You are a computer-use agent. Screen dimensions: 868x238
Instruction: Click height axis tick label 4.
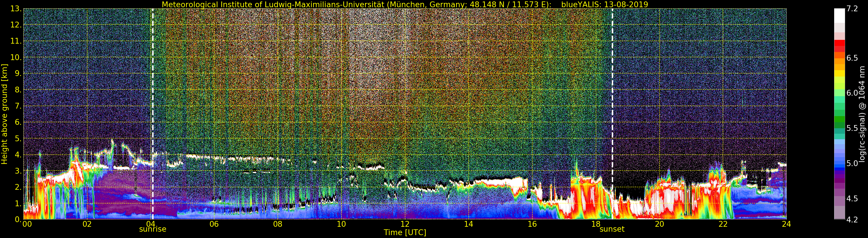coord(18,155)
